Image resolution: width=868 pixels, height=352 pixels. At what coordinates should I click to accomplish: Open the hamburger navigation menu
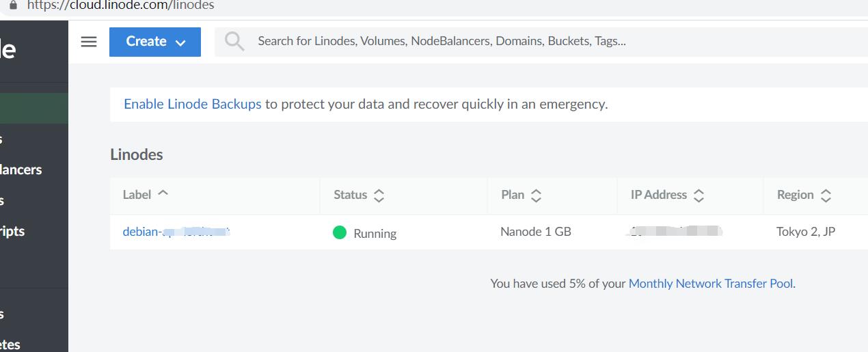(89, 42)
